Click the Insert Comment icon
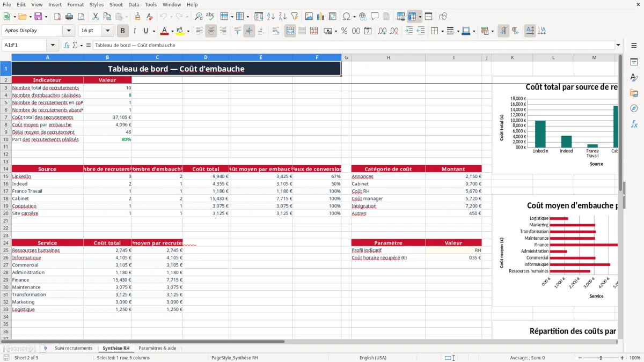 pyautogui.click(x=375, y=17)
